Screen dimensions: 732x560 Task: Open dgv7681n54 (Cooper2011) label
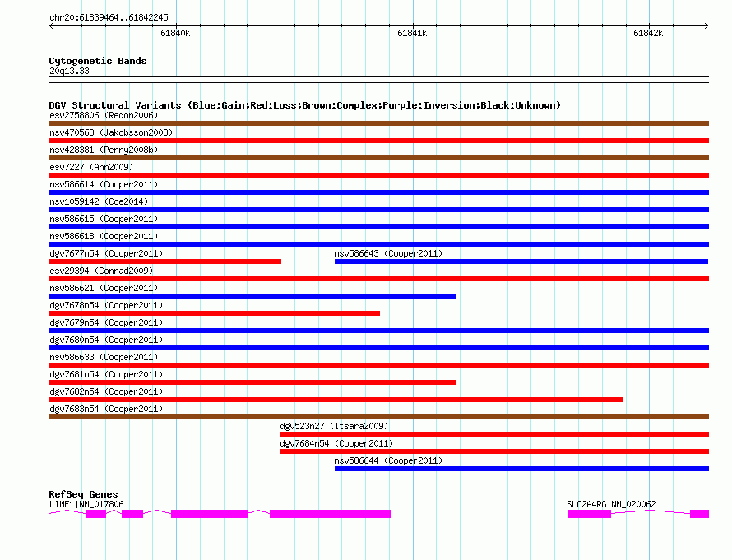coord(106,374)
